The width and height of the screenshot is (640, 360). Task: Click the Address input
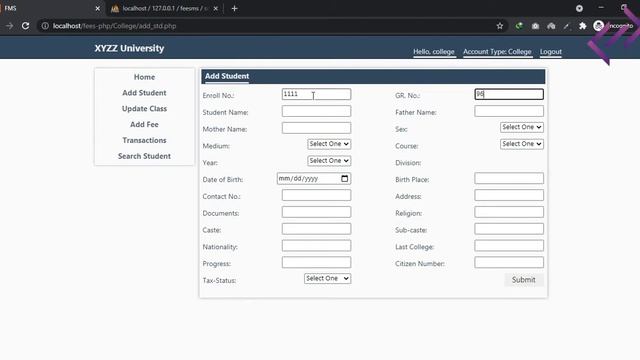tap(509, 195)
